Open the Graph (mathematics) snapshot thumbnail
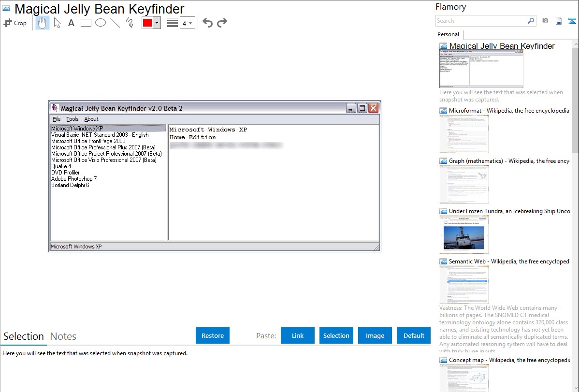 pyautogui.click(x=464, y=184)
